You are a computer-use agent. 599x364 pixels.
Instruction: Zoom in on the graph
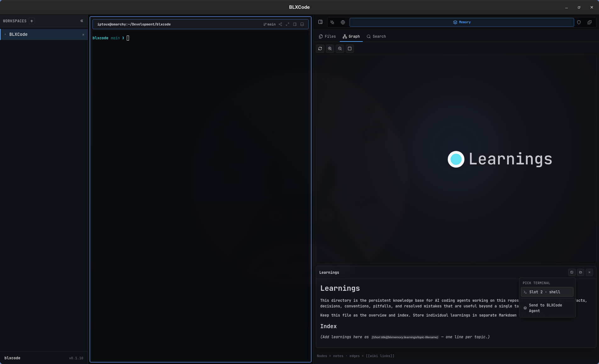330,49
